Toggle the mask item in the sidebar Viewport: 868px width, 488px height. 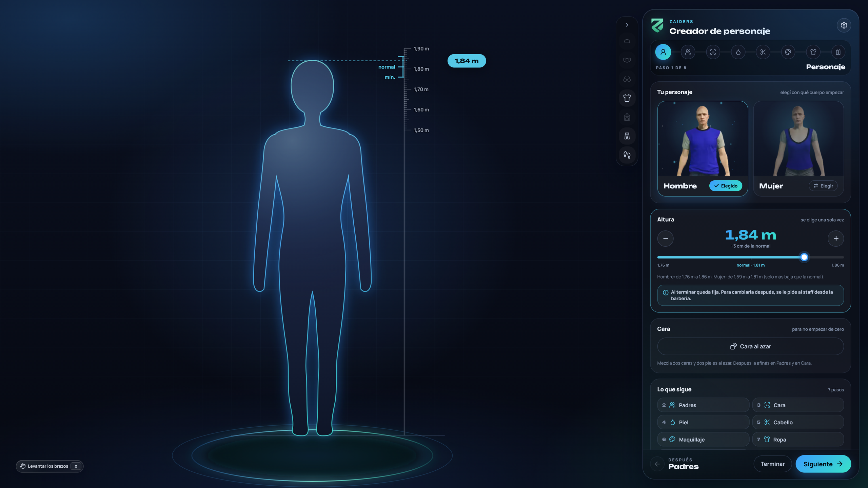(x=627, y=60)
